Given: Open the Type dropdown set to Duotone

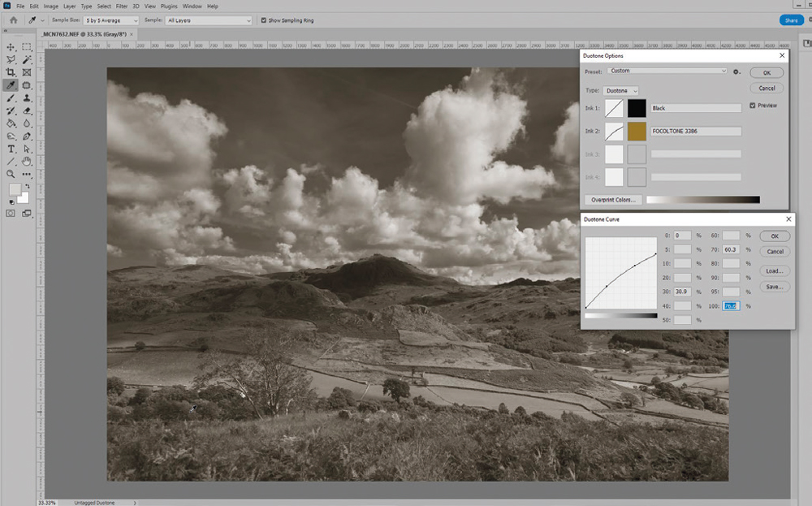Looking at the screenshot, I should pos(620,91).
